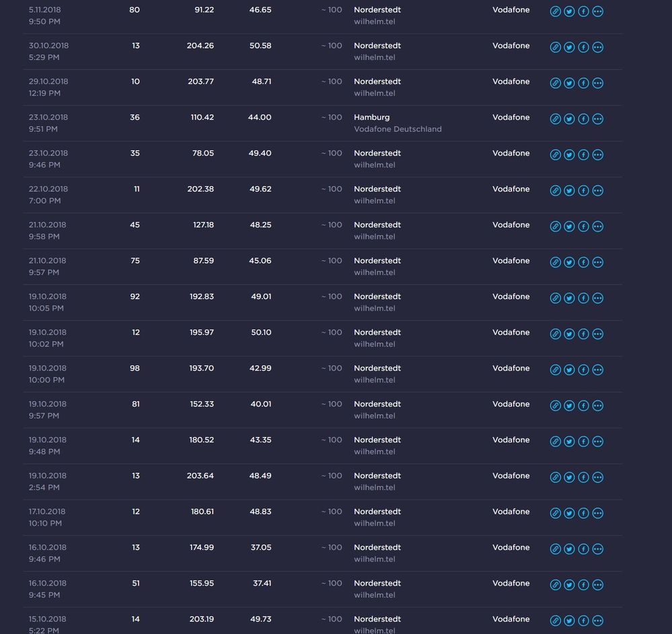The image size is (672, 634).
Task: Share 19.10.2018 10:00 PM result on Facebook
Action: point(584,370)
